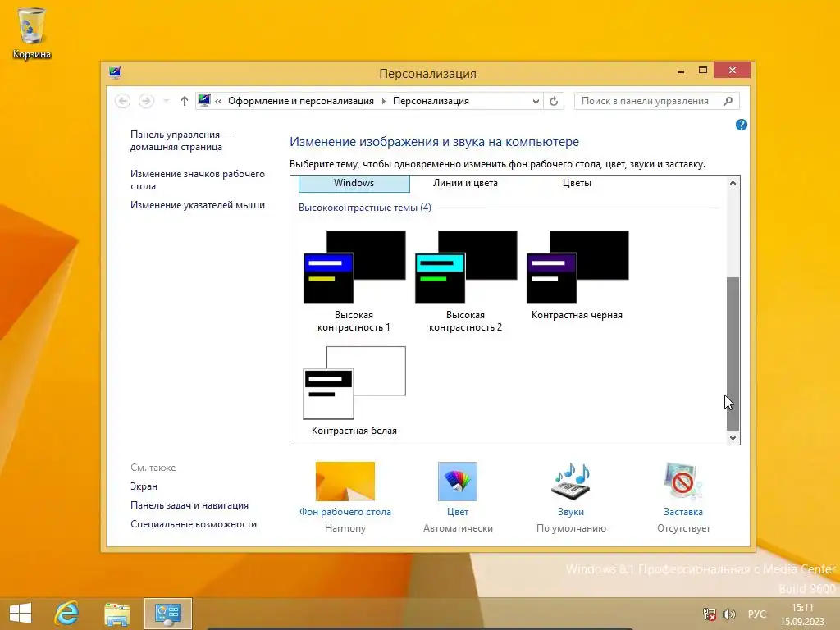The height and width of the screenshot is (630, 840).
Task: Switch input language via "РУС" indicator
Action: click(757, 614)
